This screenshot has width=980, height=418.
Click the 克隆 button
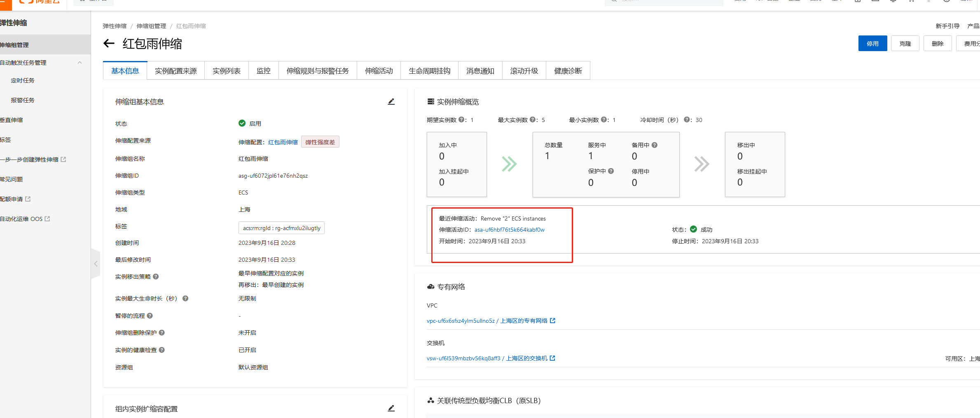point(905,43)
